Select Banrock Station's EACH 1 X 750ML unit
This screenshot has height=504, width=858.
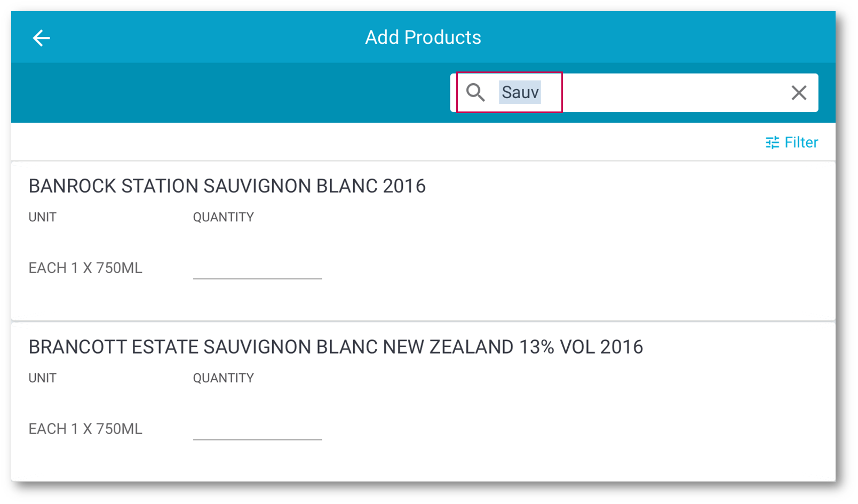point(85,268)
